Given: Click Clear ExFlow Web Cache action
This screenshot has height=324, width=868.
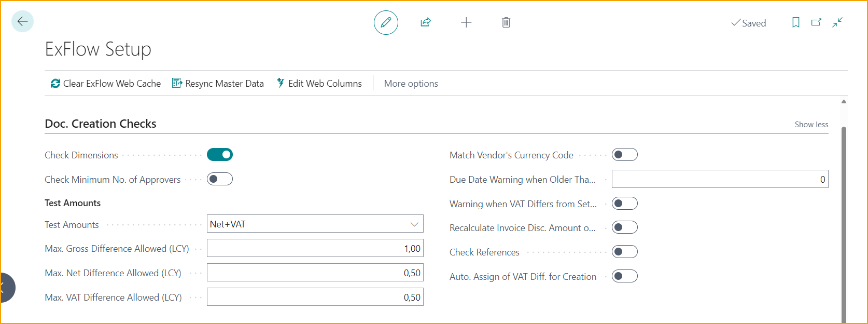Looking at the screenshot, I should (x=106, y=84).
